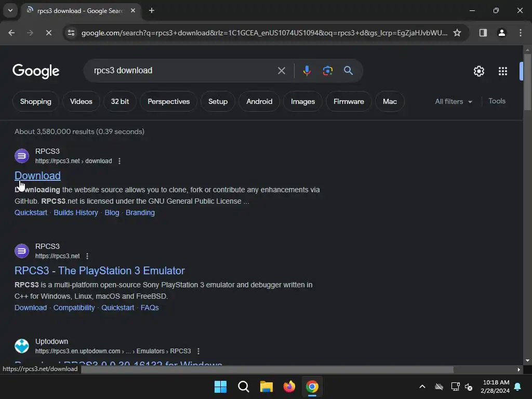The image size is (532, 399).
Task: Select the Mac filter chip
Action: coord(390,101)
